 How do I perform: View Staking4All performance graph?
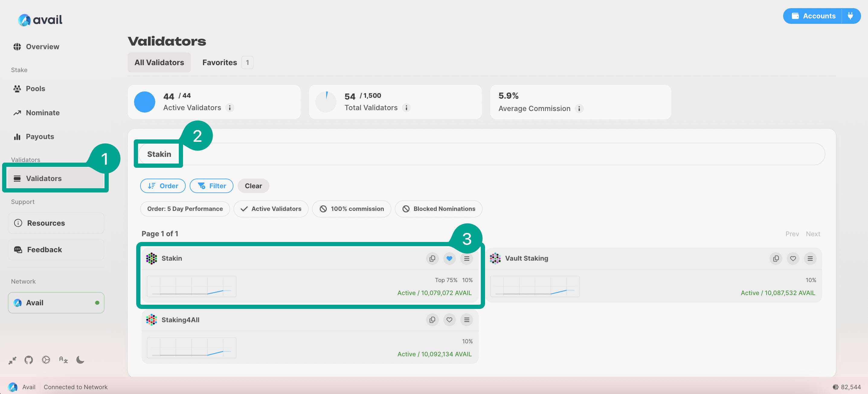[192, 348]
